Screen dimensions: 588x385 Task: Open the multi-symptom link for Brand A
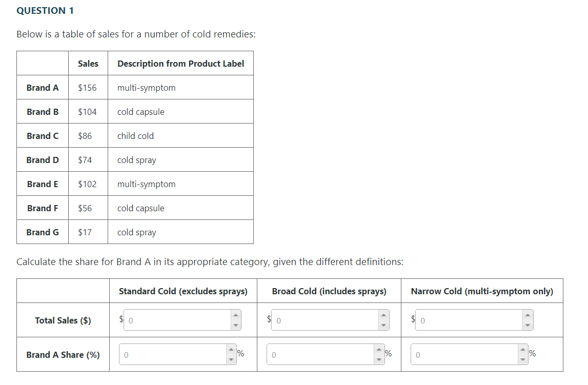[x=146, y=87]
